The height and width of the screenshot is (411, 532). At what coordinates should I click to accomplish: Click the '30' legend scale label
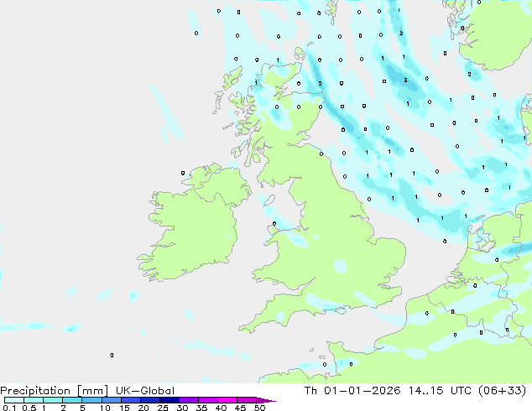(182, 408)
